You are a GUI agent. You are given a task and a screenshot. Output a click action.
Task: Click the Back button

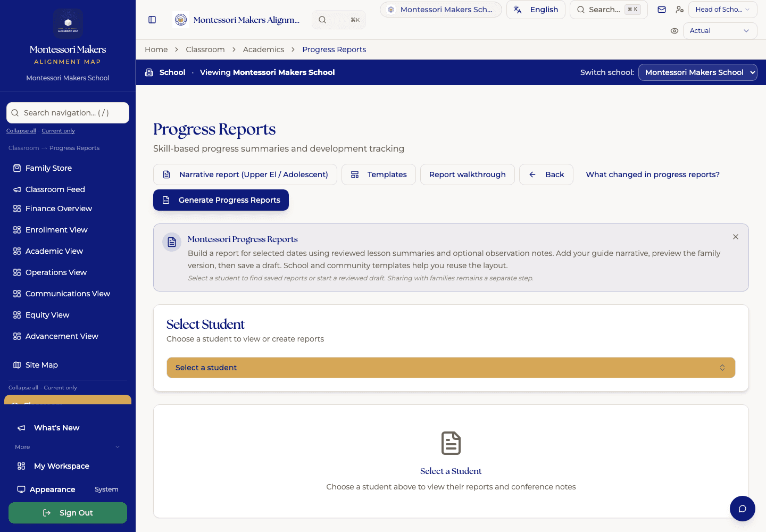point(546,174)
